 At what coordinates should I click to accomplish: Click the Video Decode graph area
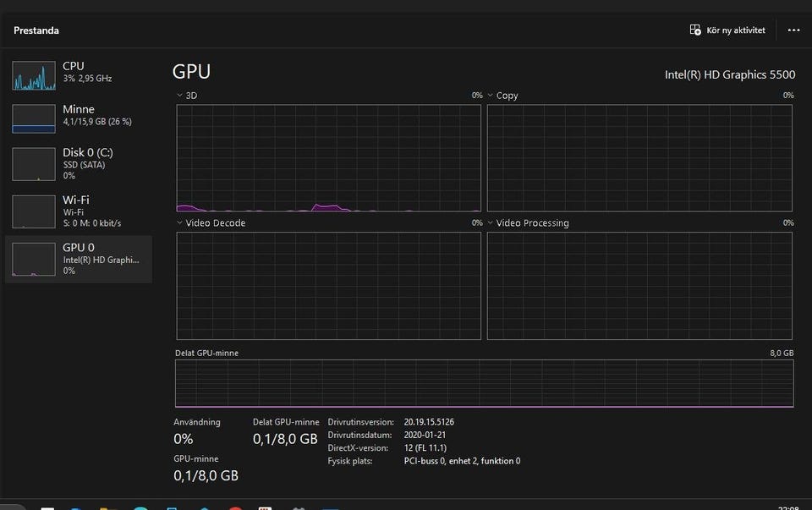[328, 286]
